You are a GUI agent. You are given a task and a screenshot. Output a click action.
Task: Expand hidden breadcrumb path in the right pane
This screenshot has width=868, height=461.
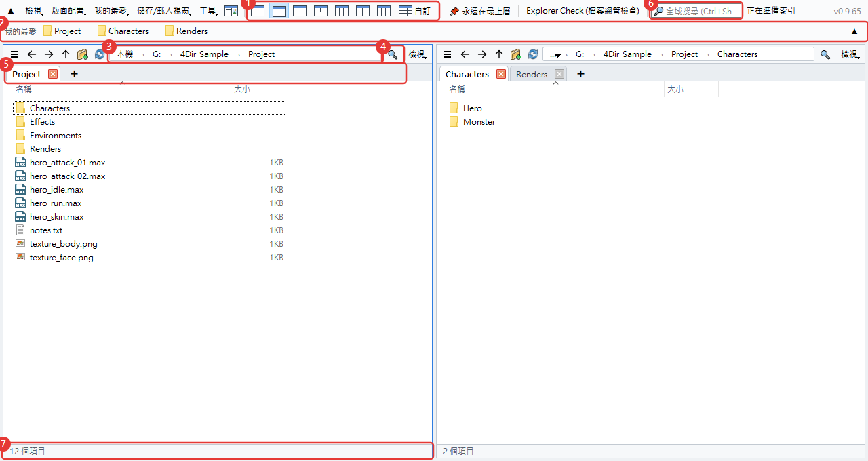click(x=556, y=54)
